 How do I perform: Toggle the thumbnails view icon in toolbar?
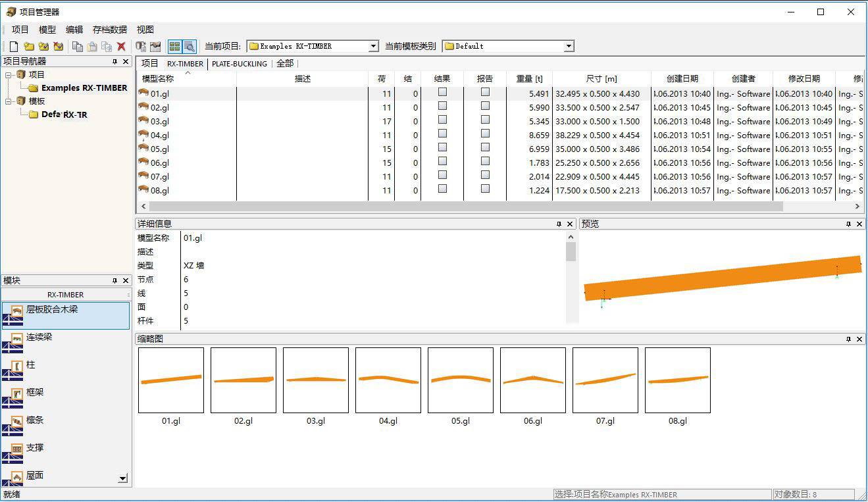tap(174, 46)
